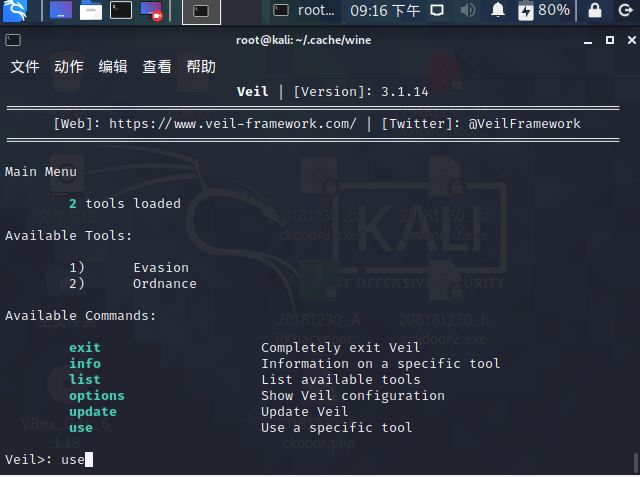Open the 帮助 menu
Viewport: 640px width, 477px height.
201,67
